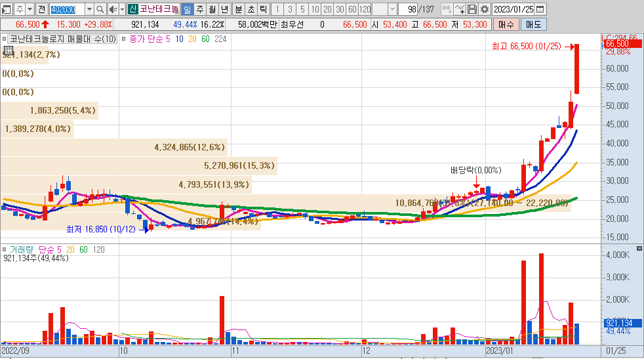Click the 최고 66,500 (01/25) high marker
The width and height of the screenshot is (644, 359).
[x=526, y=47]
